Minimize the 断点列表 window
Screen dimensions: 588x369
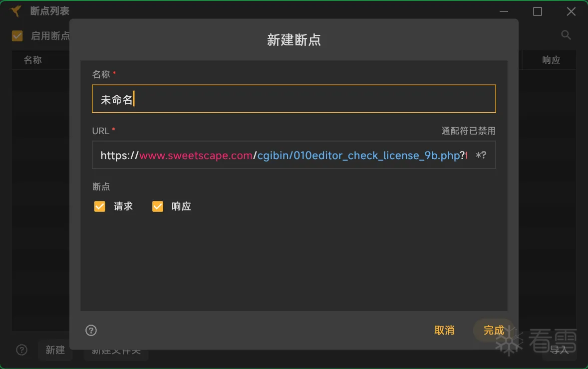504,11
